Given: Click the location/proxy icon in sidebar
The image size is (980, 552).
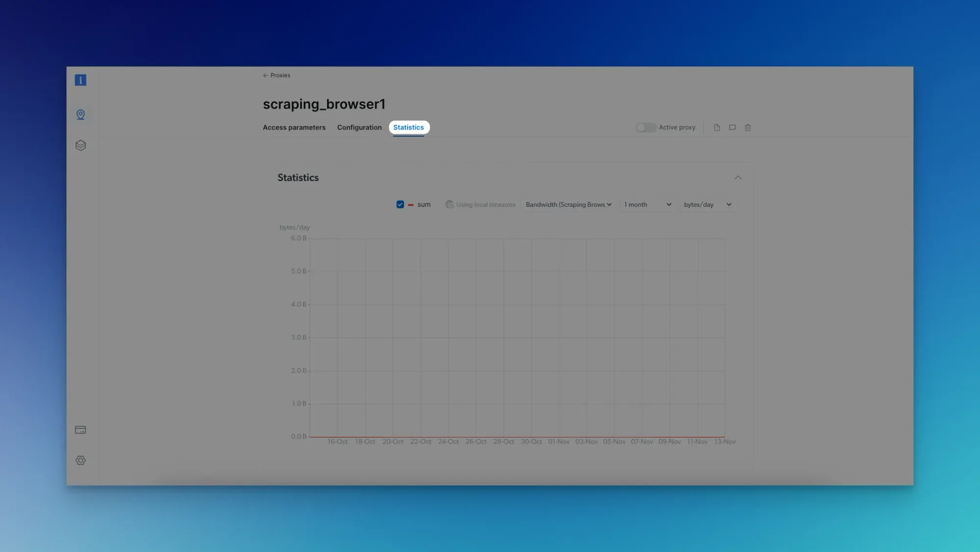Looking at the screenshot, I should coord(80,114).
